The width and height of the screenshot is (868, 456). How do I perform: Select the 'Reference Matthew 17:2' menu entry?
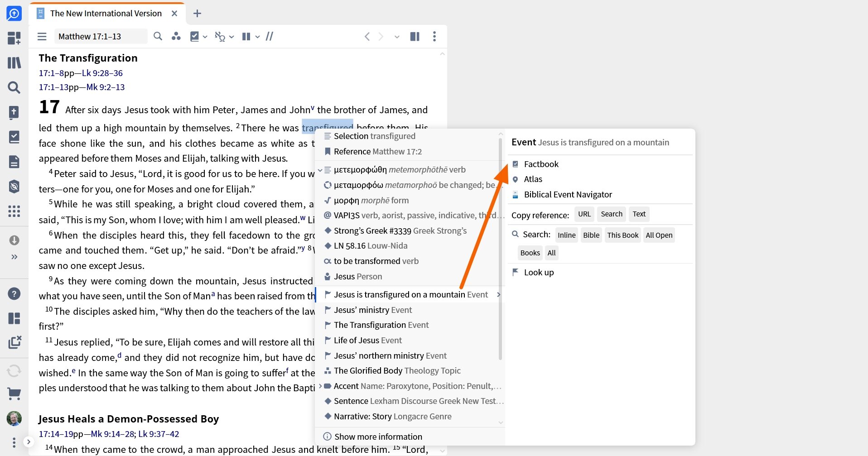pos(409,152)
